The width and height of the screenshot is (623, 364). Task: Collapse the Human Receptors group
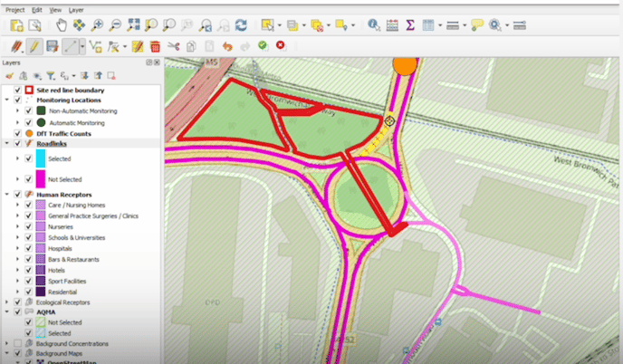pyautogui.click(x=7, y=195)
